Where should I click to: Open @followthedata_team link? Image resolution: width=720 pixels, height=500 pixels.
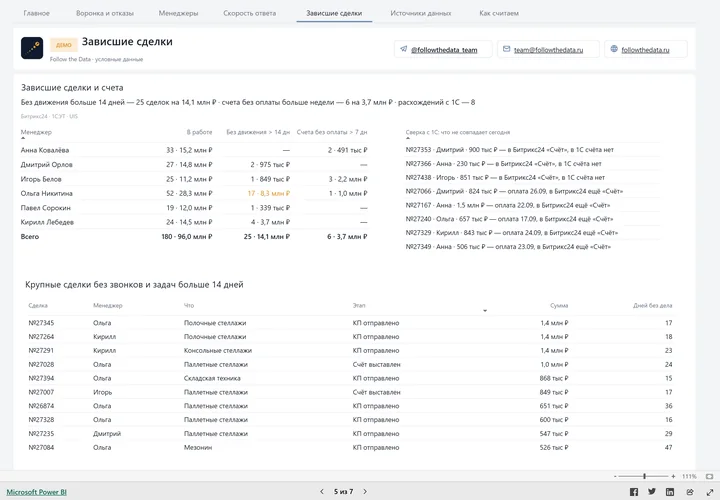(x=444, y=50)
